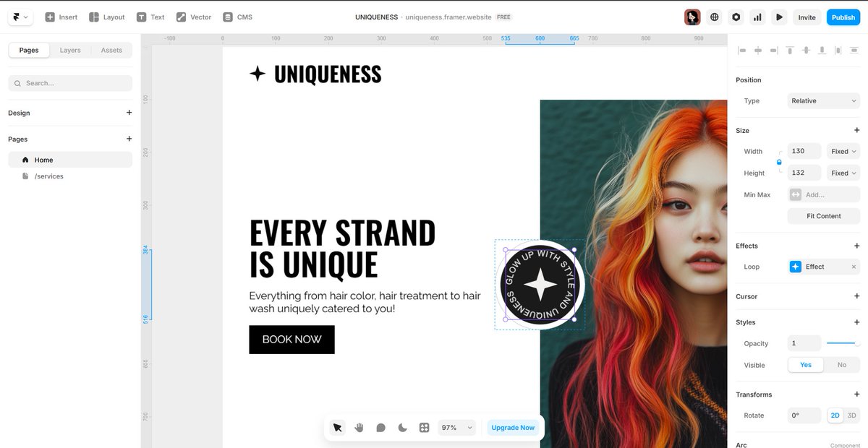
Task: Click the Fit Content button
Action: 823,216
